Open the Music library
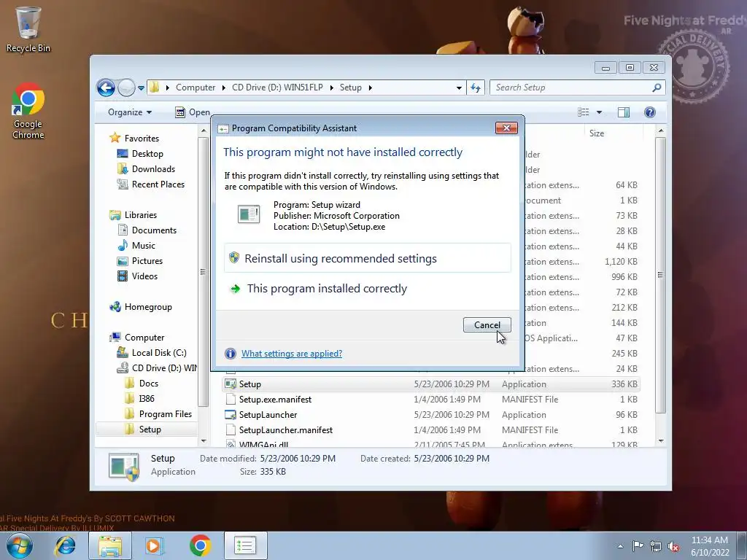Image resolution: width=747 pixels, height=560 pixels. pos(143,246)
